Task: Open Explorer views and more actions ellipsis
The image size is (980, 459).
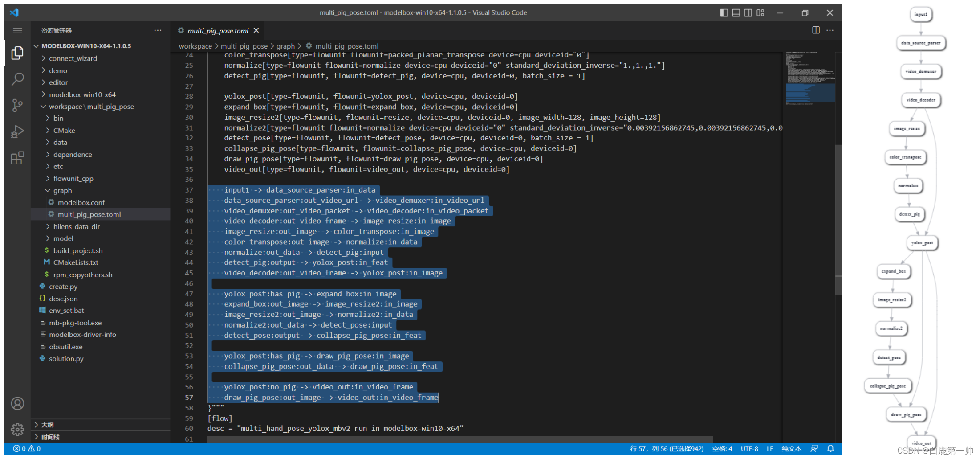Action: 158,30
